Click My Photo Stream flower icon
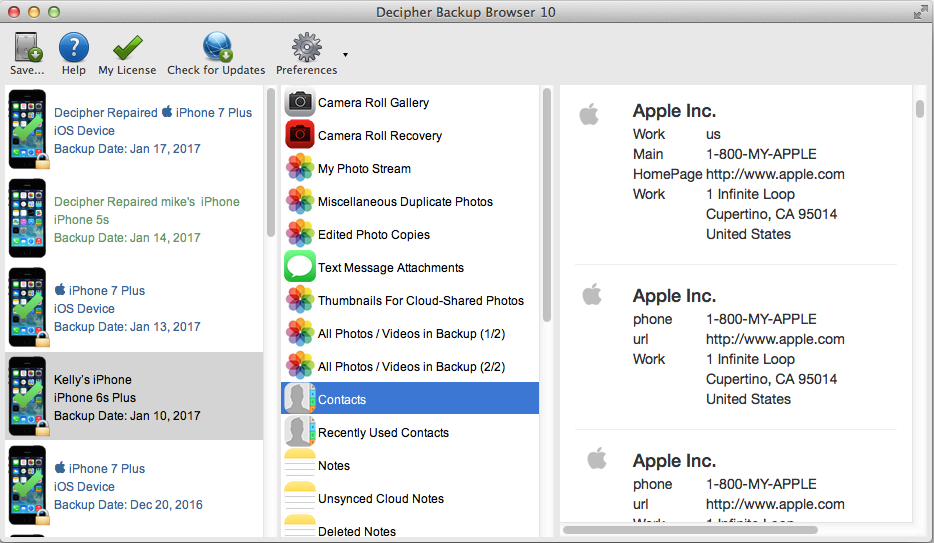 tap(300, 168)
